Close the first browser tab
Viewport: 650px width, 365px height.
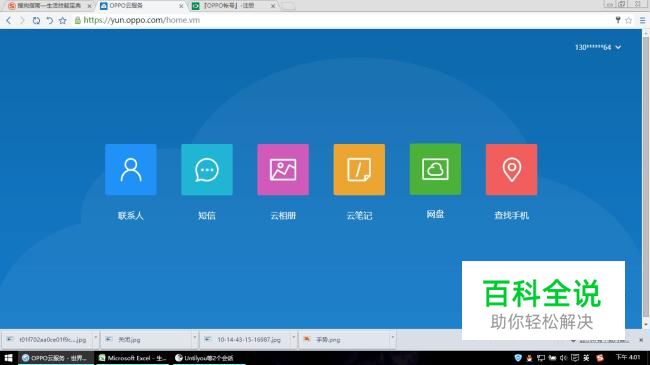89,6
